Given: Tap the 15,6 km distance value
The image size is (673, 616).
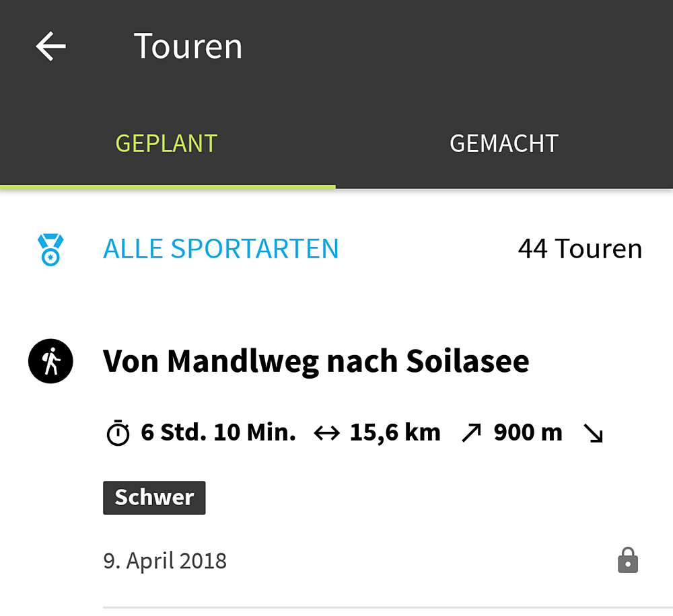Looking at the screenshot, I should coord(395,433).
